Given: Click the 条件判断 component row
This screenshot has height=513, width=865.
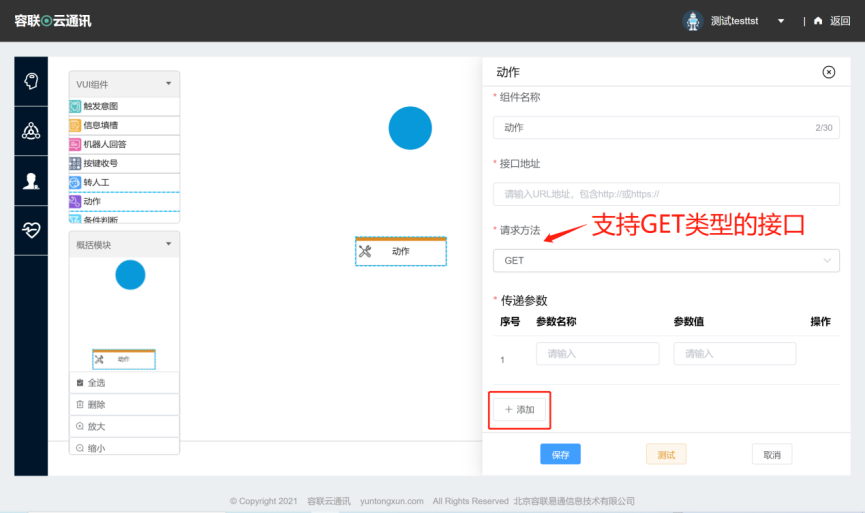Looking at the screenshot, I should pos(124,219).
